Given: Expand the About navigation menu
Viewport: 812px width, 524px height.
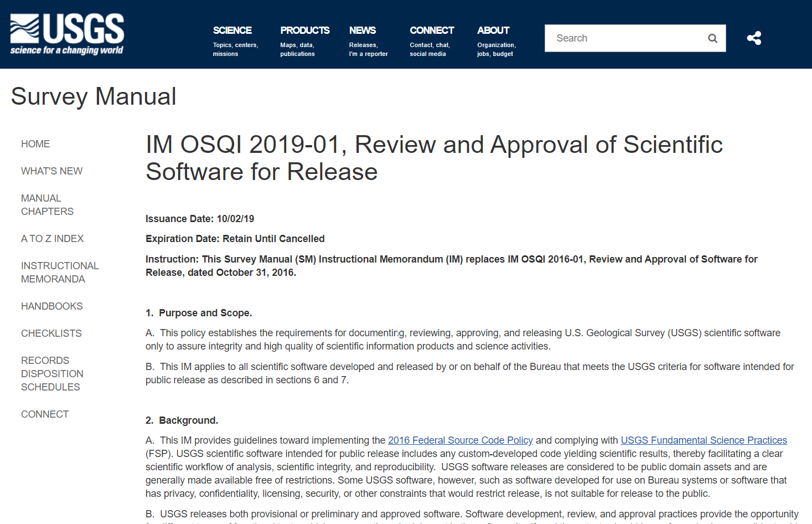Looking at the screenshot, I should [493, 30].
